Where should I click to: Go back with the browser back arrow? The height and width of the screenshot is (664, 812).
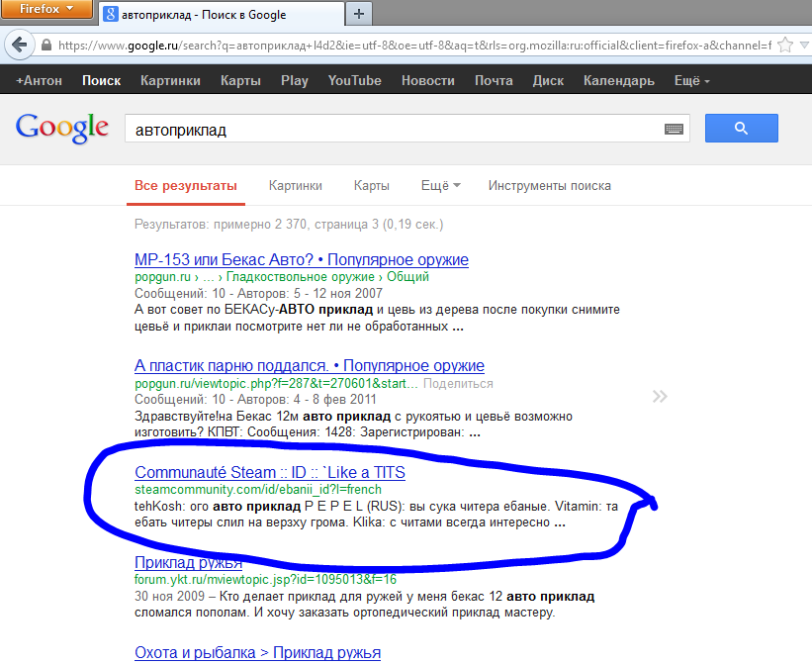click(x=20, y=45)
